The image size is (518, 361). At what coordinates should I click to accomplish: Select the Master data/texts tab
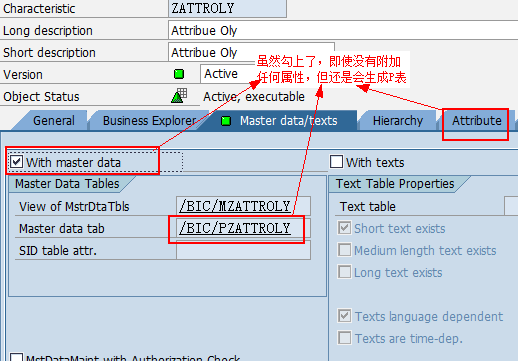tap(280, 121)
